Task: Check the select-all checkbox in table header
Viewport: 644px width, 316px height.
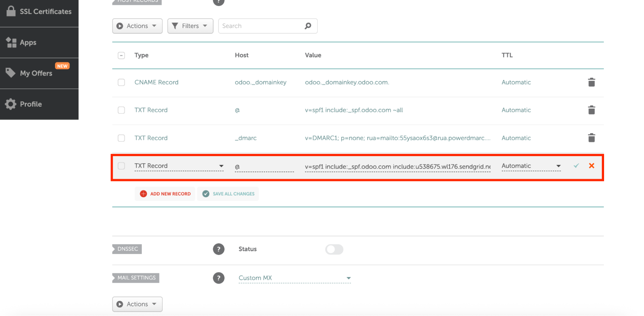Action: pyautogui.click(x=121, y=55)
